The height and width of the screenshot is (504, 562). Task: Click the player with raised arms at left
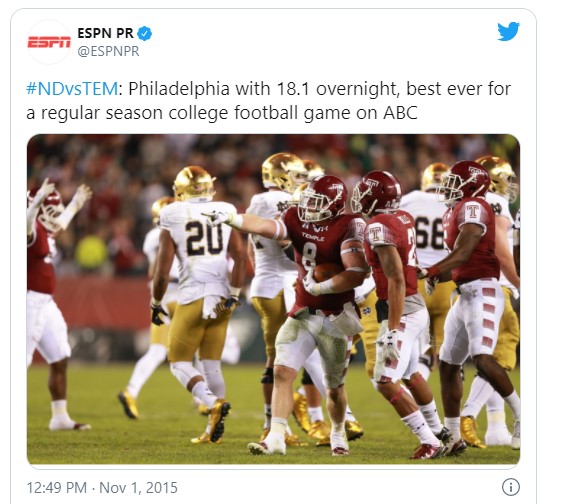point(50,305)
